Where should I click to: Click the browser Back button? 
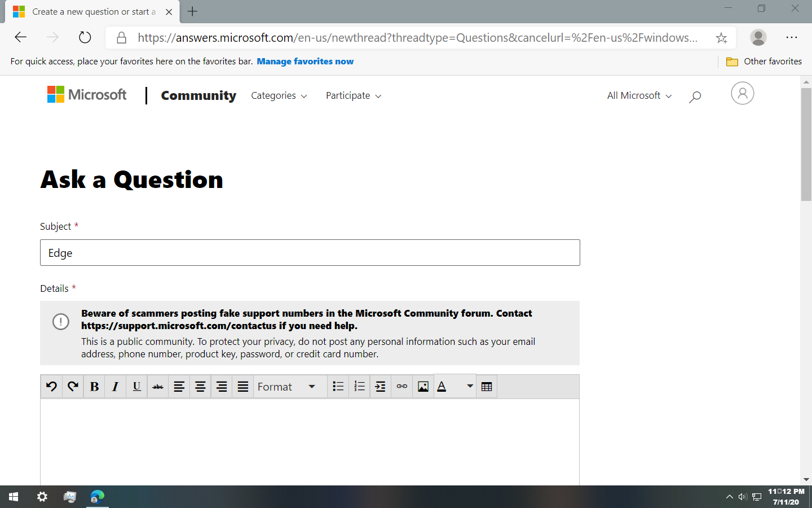[x=21, y=38]
